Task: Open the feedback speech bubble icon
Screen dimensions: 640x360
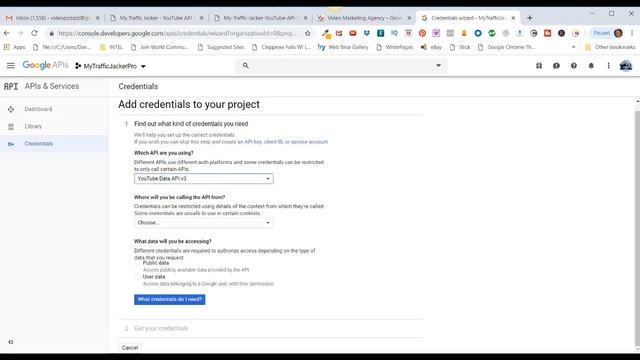Action: pos(556,65)
